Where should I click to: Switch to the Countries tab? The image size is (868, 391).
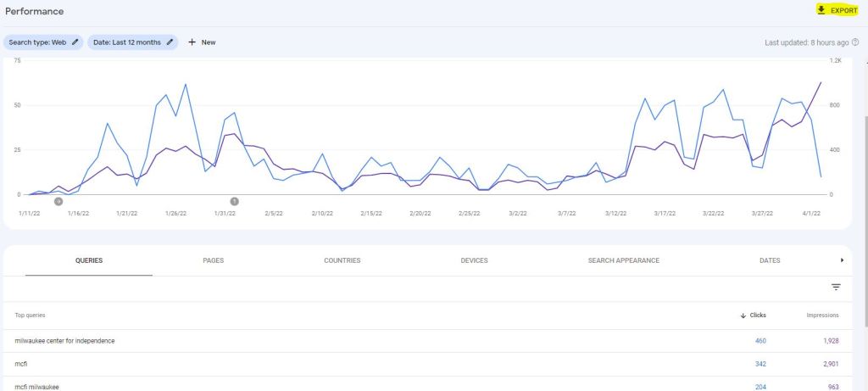(x=342, y=260)
